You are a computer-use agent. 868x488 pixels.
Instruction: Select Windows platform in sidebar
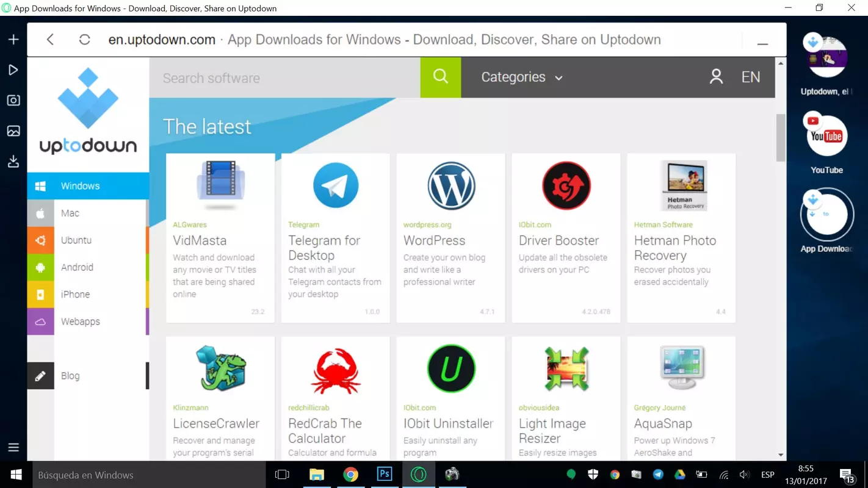(x=88, y=186)
